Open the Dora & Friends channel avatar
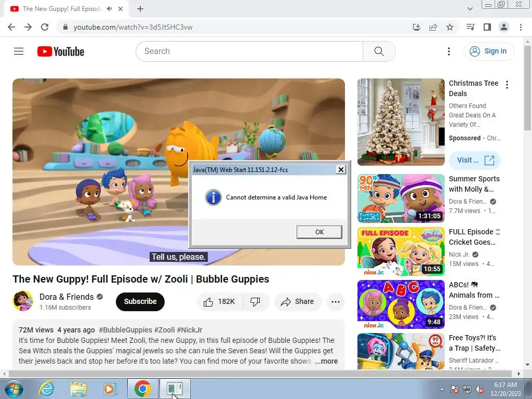 pyautogui.click(x=23, y=301)
